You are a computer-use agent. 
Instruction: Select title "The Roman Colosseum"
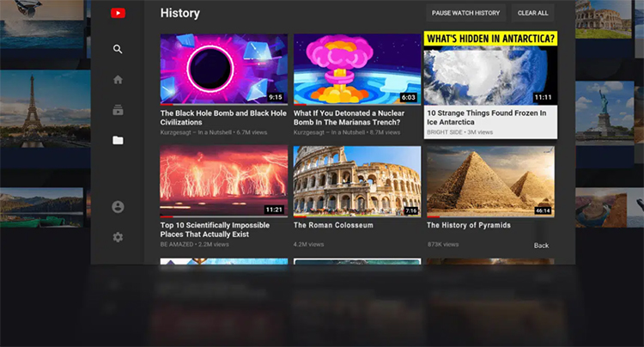(x=333, y=225)
